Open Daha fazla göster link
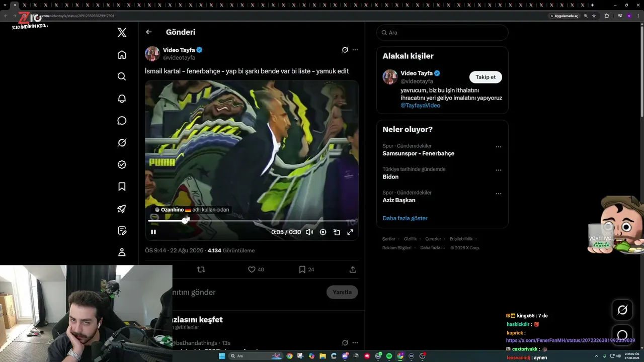This screenshot has height=362, width=644. click(x=405, y=218)
